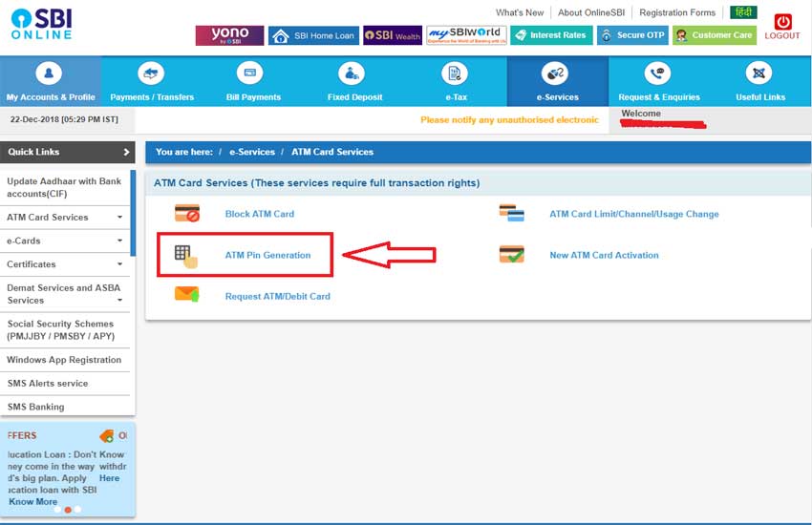The width and height of the screenshot is (812, 525).
Task: Click the Bill Payments icon
Action: click(250, 73)
